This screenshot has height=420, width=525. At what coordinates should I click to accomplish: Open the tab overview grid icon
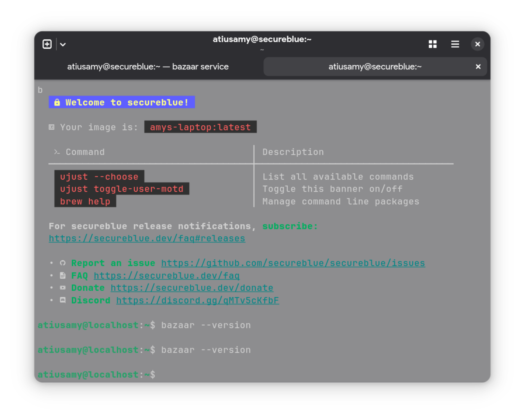coord(433,44)
